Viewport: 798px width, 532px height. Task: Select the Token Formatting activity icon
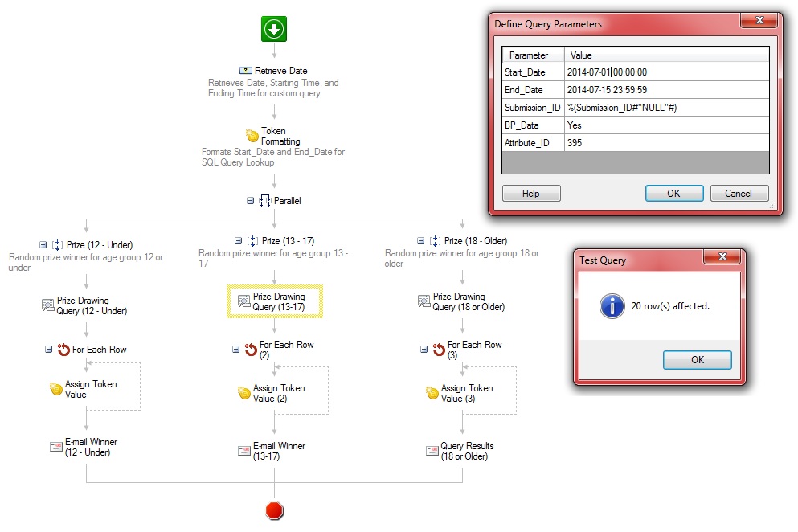coord(252,136)
